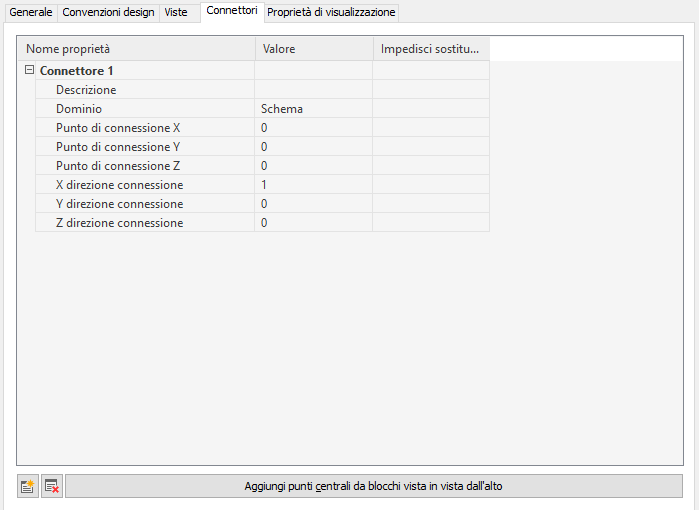This screenshot has width=699, height=510.
Task: Select the Connettori tab
Action: coord(232,11)
